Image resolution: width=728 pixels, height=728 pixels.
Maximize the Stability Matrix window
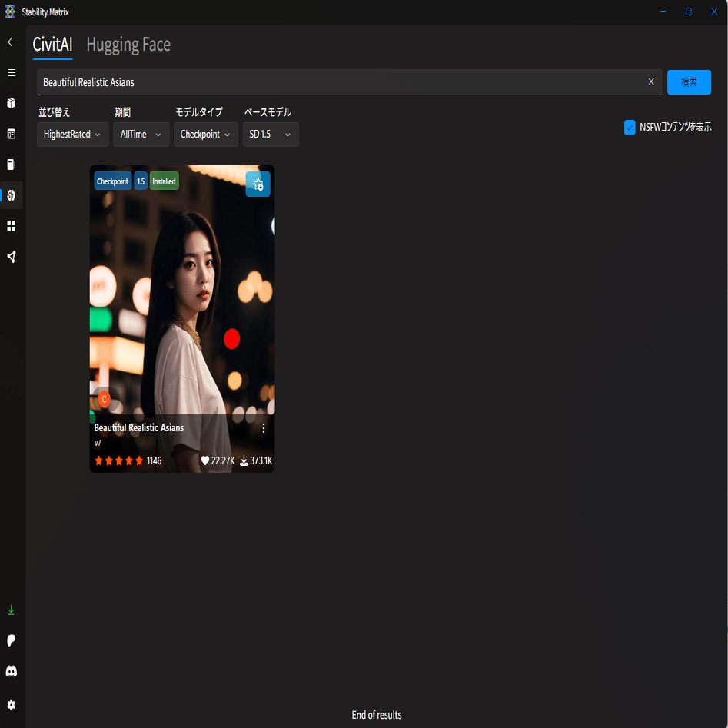(689, 12)
